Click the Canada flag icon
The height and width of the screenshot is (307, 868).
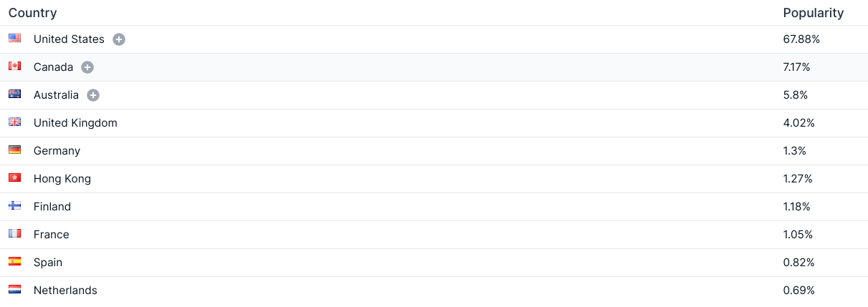coord(14,67)
